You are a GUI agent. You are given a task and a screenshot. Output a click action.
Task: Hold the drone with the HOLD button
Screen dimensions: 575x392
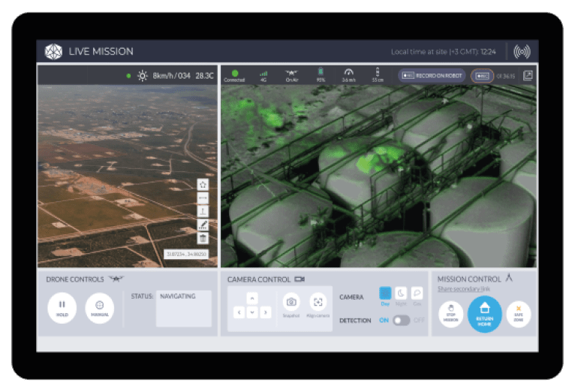[62, 308]
